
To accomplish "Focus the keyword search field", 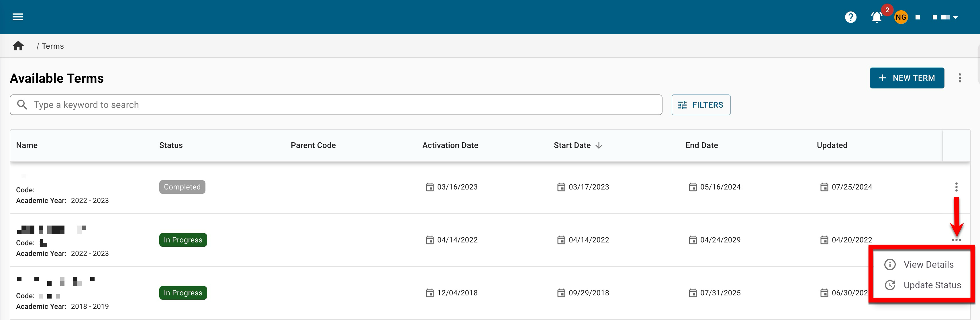I will (335, 105).
